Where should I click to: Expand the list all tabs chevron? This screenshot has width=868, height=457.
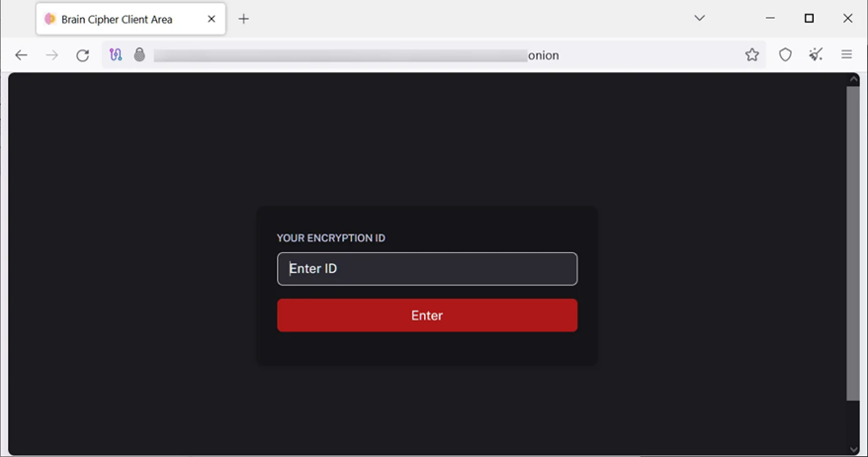pos(699,19)
